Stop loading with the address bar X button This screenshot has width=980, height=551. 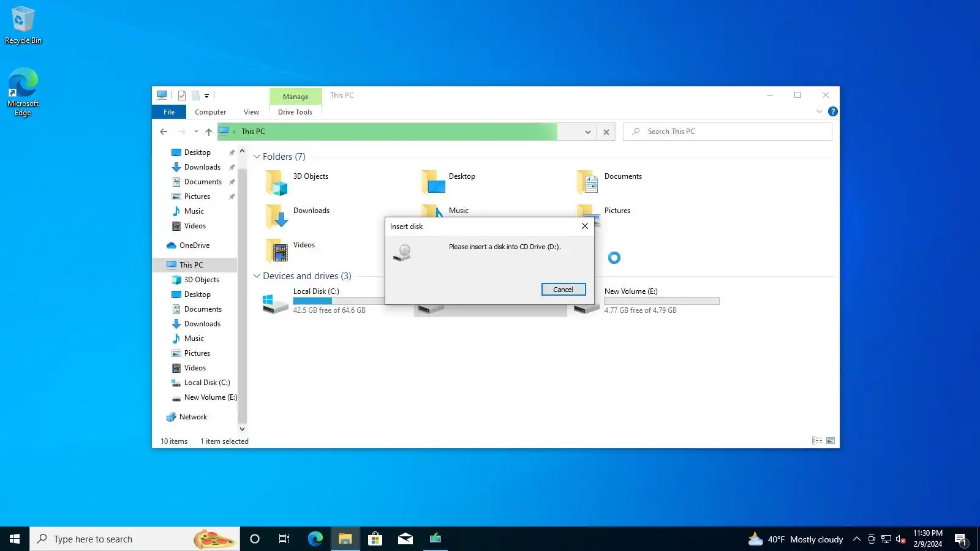pos(606,132)
